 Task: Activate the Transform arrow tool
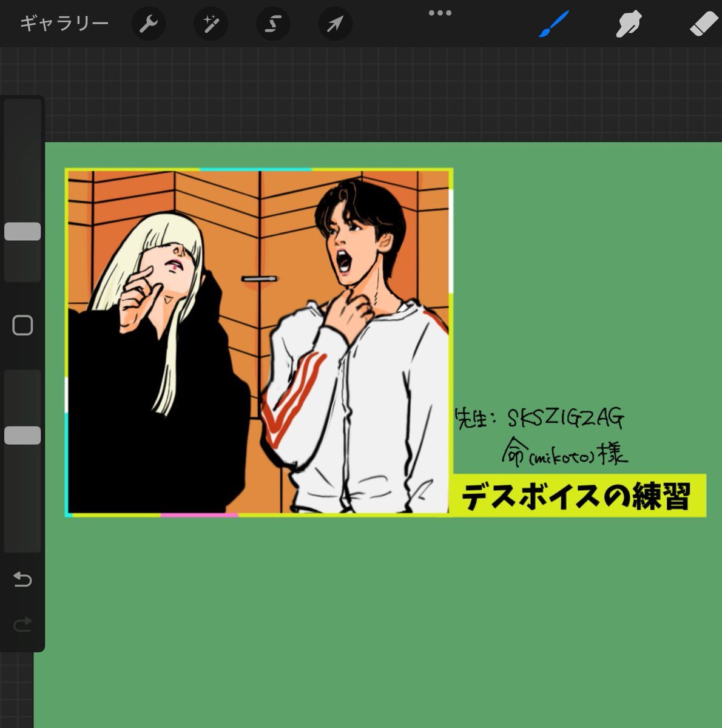(335, 24)
